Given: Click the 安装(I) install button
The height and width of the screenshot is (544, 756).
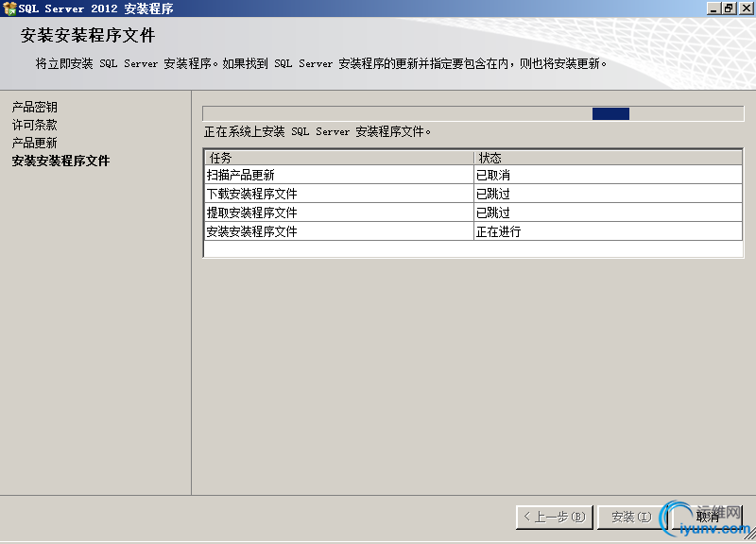Looking at the screenshot, I should (x=631, y=517).
